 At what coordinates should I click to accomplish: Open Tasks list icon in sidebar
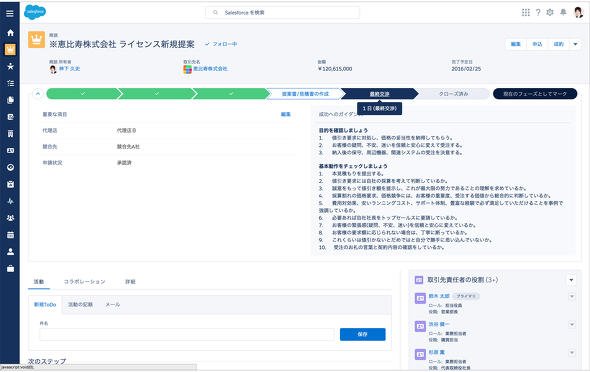coord(10,83)
